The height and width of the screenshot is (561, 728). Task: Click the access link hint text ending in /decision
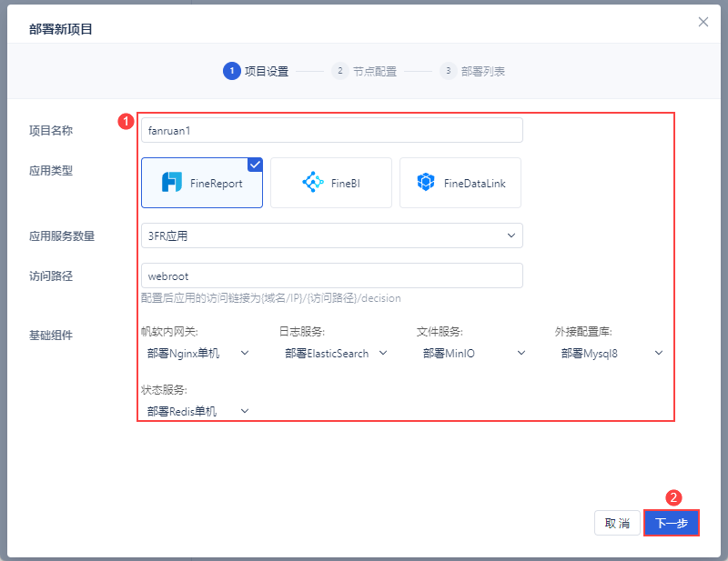[270, 298]
